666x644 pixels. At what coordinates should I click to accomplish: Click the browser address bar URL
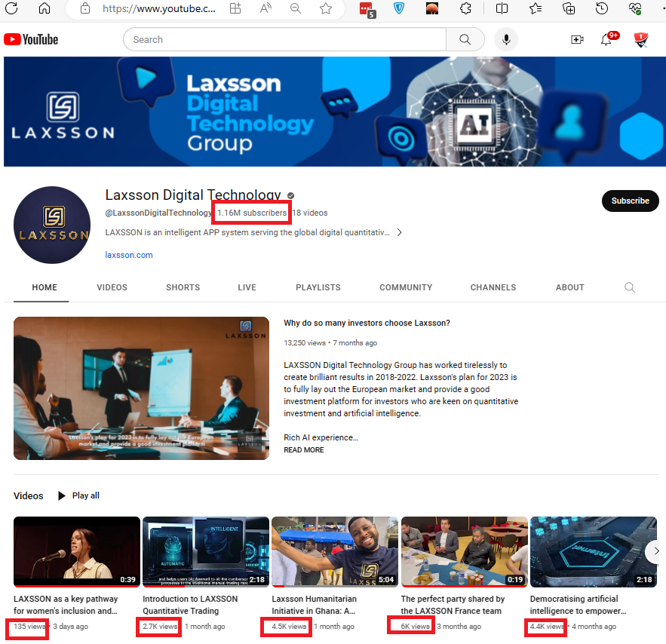pos(159,8)
